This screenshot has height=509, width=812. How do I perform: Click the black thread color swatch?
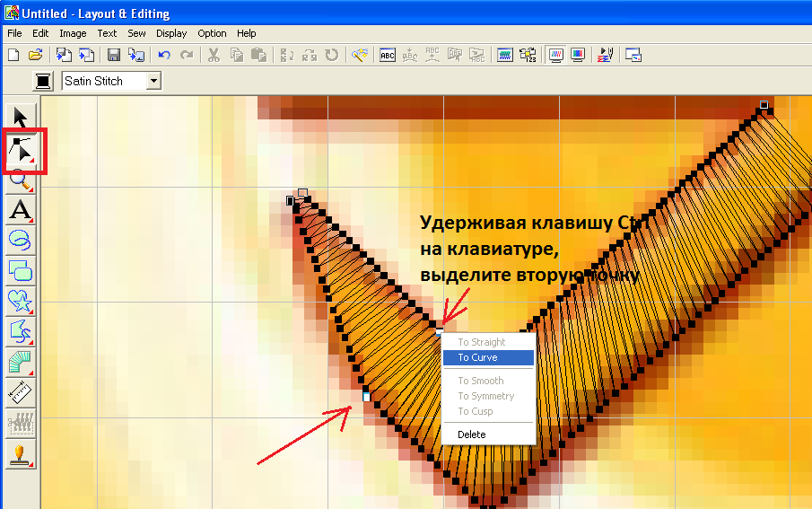click(43, 82)
